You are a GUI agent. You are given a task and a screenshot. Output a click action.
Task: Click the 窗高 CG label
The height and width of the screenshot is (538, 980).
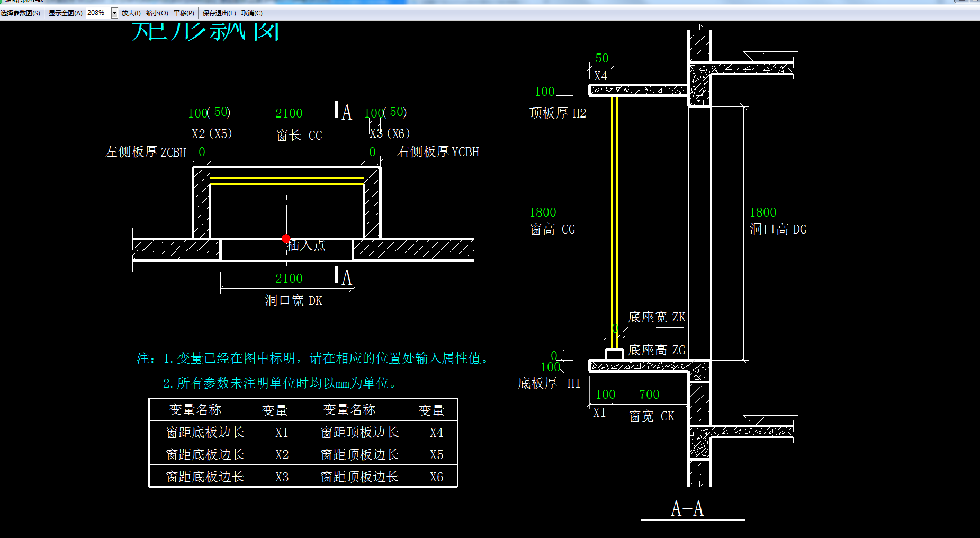(552, 229)
